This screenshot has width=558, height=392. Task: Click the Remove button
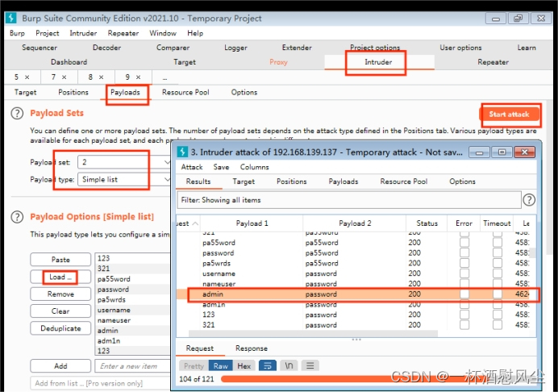(60, 294)
